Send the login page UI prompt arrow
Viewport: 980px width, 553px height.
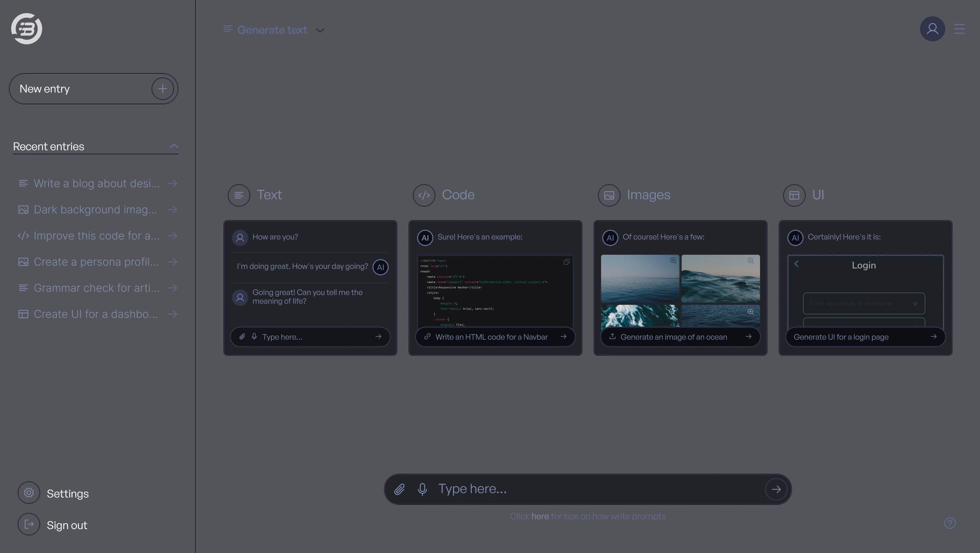click(x=934, y=337)
